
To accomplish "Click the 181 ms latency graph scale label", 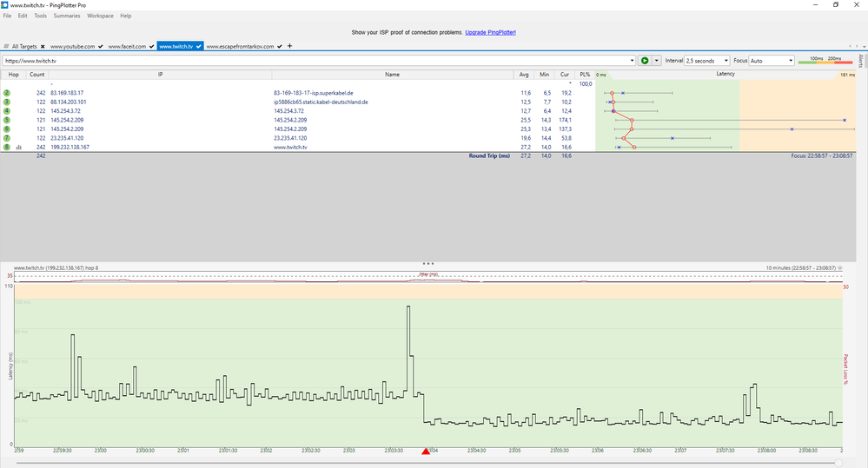I will (x=847, y=75).
